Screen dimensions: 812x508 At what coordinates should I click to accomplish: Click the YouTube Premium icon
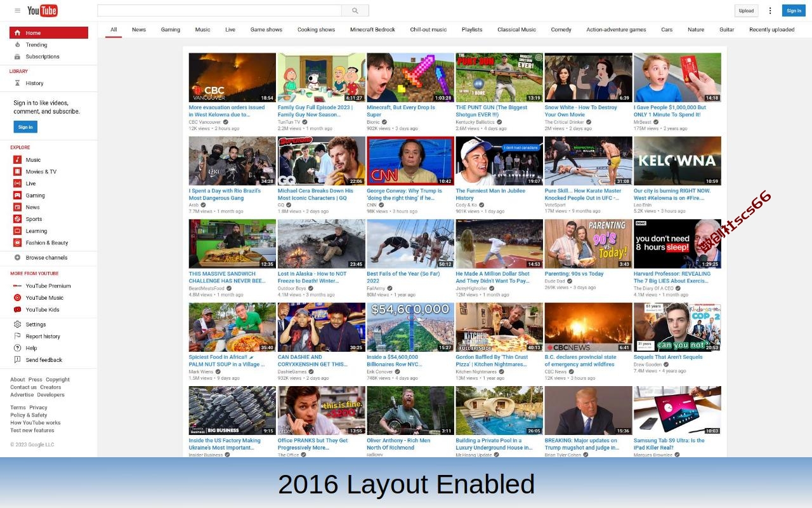pyautogui.click(x=18, y=286)
